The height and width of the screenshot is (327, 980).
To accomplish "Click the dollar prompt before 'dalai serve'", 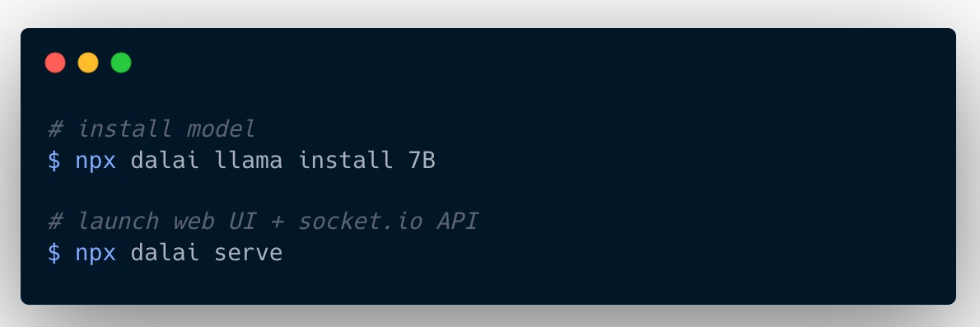I will (x=54, y=253).
